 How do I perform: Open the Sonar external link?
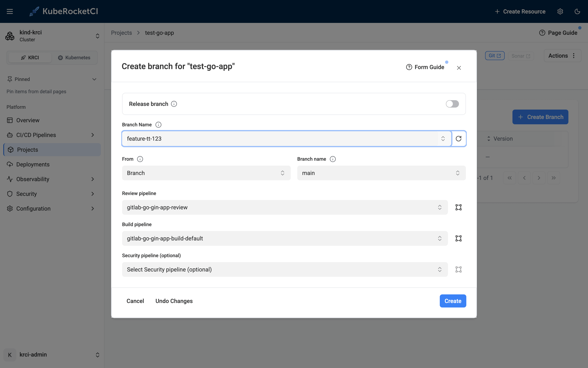[x=521, y=56]
